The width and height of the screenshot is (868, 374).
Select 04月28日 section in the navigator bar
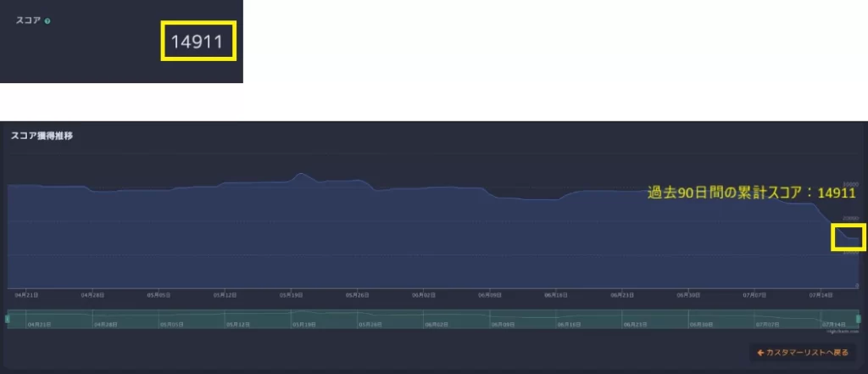click(107, 324)
